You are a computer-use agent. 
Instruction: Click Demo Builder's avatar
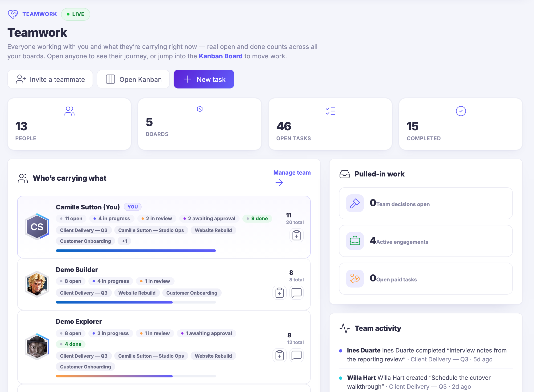(37, 284)
